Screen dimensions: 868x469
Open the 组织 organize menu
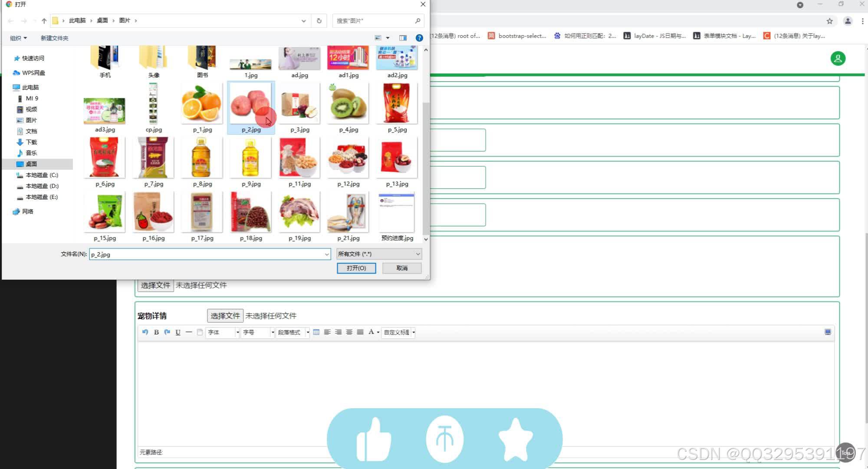[x=18, y=38]
